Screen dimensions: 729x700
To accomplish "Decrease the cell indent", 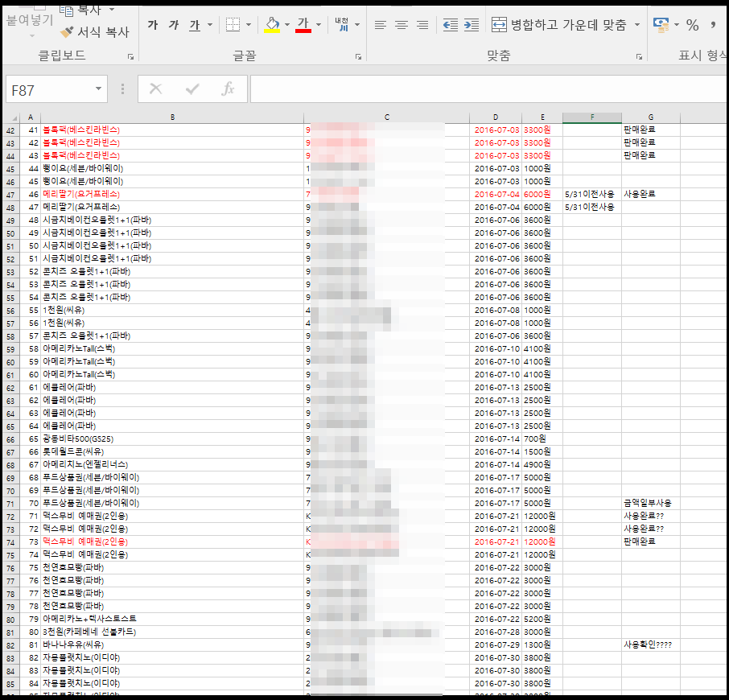I will pyautogui.click(x=451, y=25).
